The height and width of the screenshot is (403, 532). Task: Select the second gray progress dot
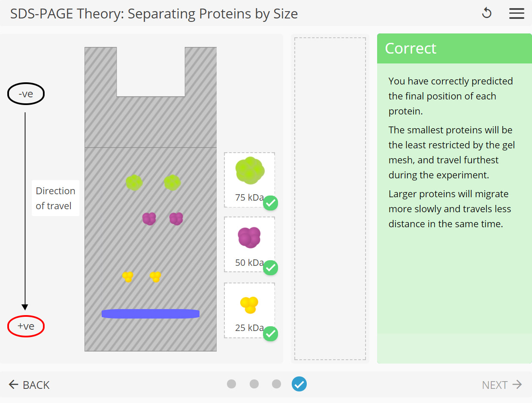[254, 384]
